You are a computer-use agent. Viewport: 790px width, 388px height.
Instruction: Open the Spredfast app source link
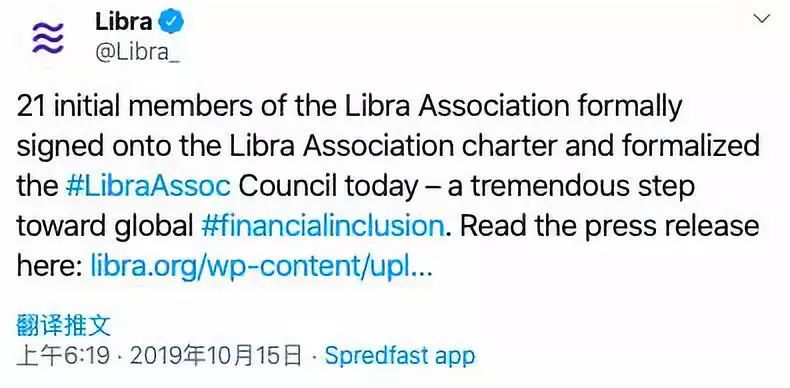coord(400,356)
